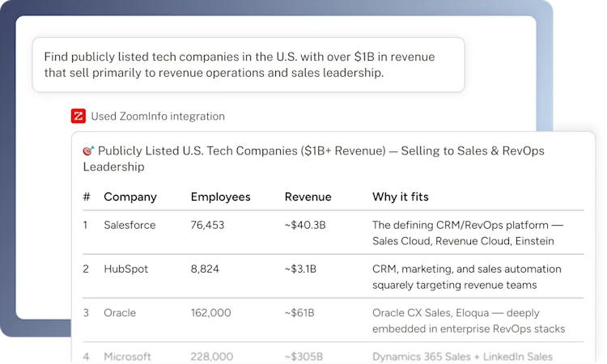Click the 'Employees' column header
The height and width of the screenshot is (364, 607).
(221, 197)
